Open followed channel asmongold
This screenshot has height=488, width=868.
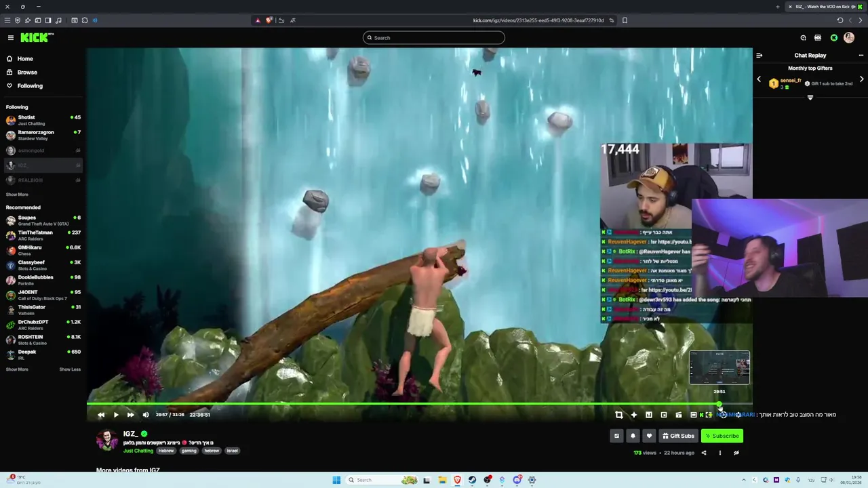tap(43, 150)
